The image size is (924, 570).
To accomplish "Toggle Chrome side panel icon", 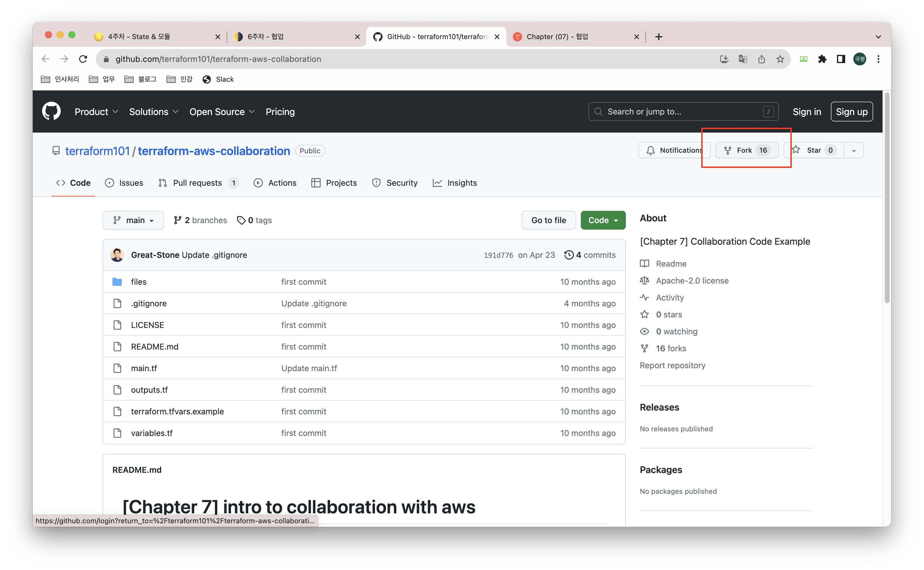I will [x=841, y=59].
